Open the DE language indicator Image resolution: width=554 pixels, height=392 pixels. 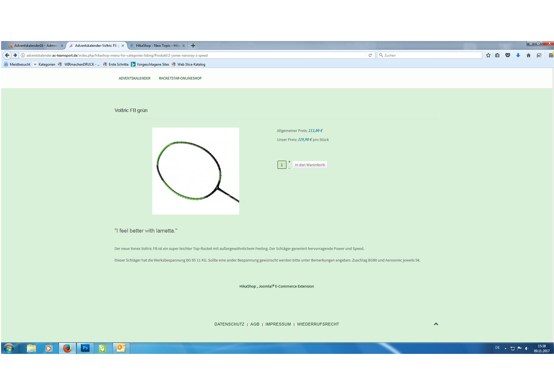coord(497,348)
